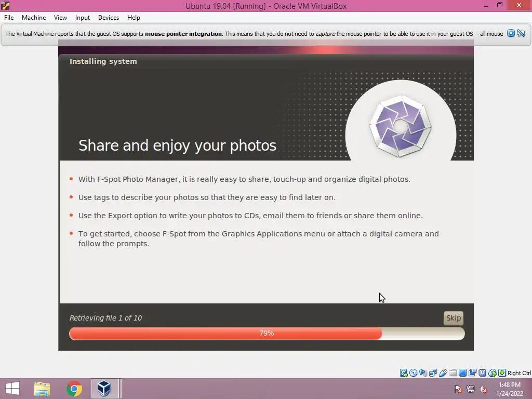Click the keyboard capture green arrow icon

point(502,373)
